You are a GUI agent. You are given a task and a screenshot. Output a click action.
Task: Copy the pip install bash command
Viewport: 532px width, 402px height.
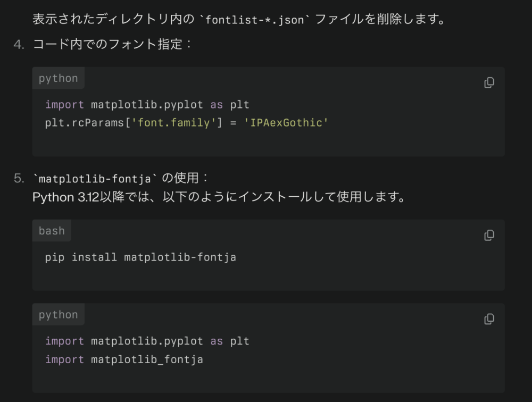(x=489, y=235)
